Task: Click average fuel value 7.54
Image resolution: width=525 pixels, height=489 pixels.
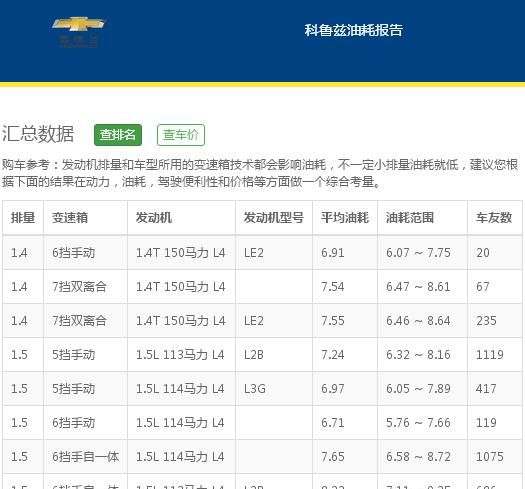Action: (332, 287)
